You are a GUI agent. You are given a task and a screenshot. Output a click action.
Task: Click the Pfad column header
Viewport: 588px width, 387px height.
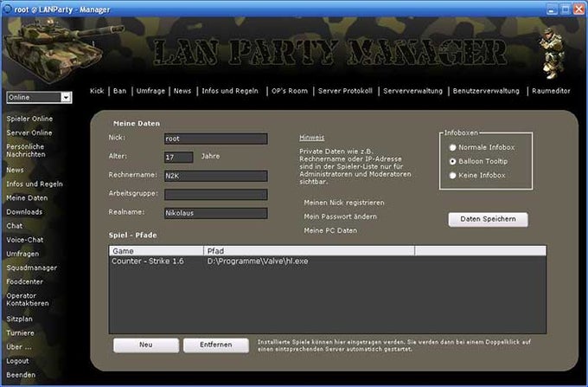click(x=309, y=251)
